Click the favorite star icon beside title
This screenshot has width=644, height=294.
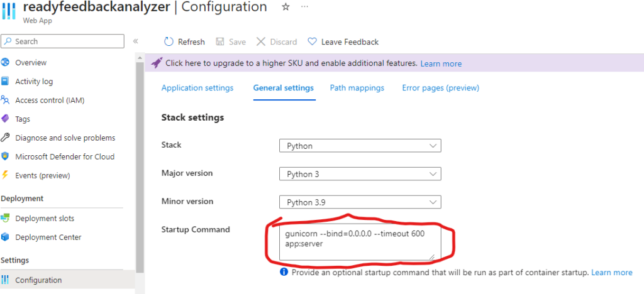click(x=286, y=7)
